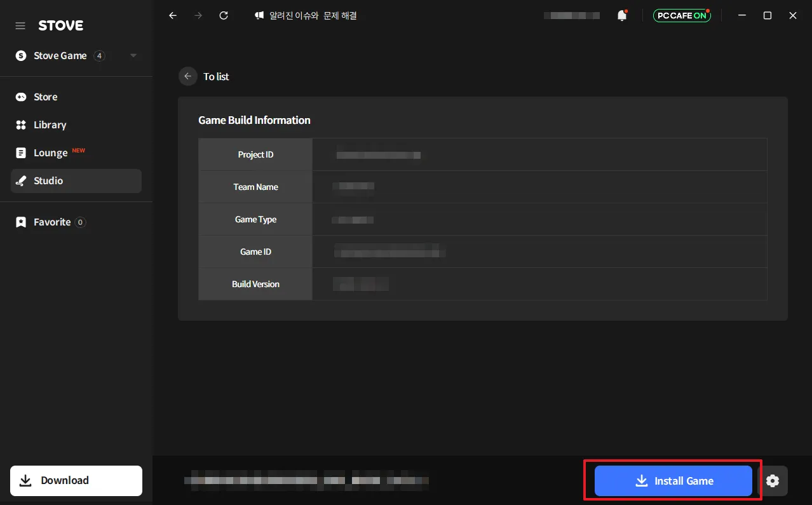Click the STOVE logo

pyautogui.click(x=60, y=25)
